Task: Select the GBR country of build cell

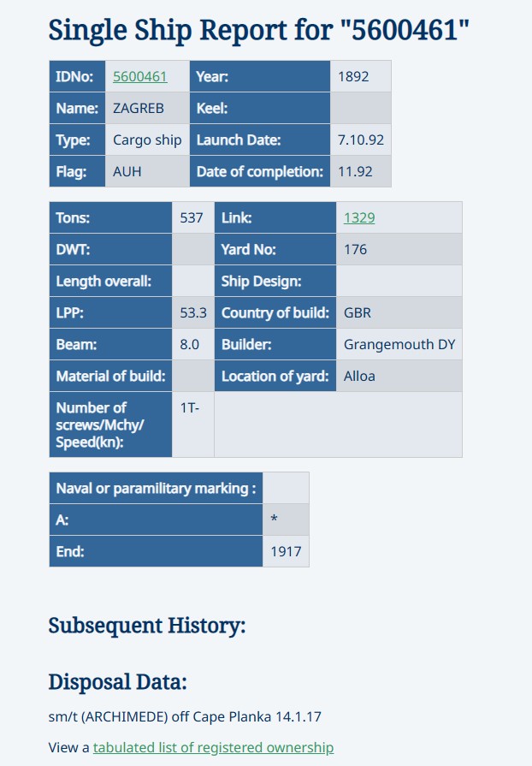Action: 358,313
